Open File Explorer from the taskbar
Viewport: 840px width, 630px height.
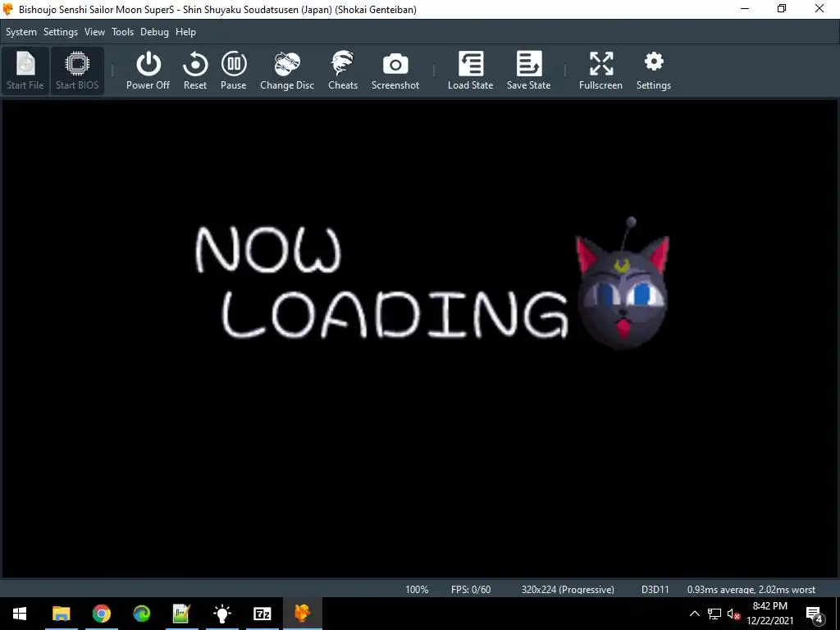pos(61,614)
